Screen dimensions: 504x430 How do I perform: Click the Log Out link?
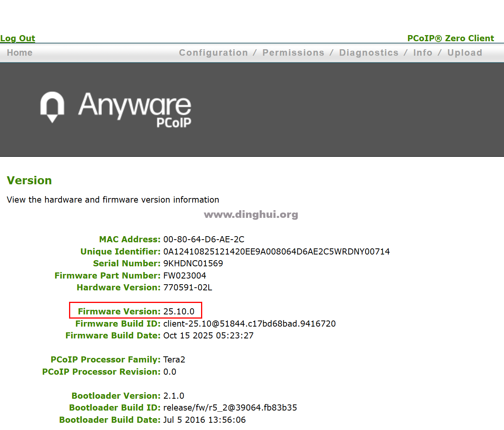point(18,39)
